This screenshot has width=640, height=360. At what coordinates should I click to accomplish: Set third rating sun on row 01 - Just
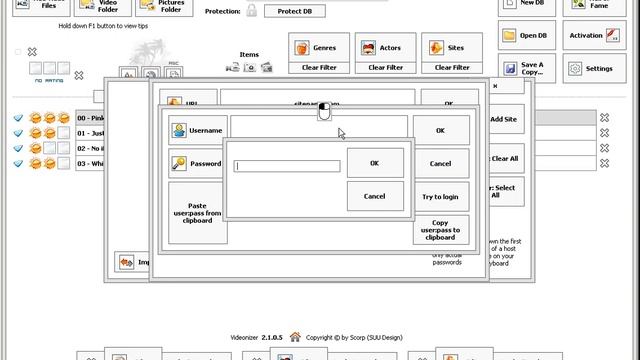tap(63, 133)
